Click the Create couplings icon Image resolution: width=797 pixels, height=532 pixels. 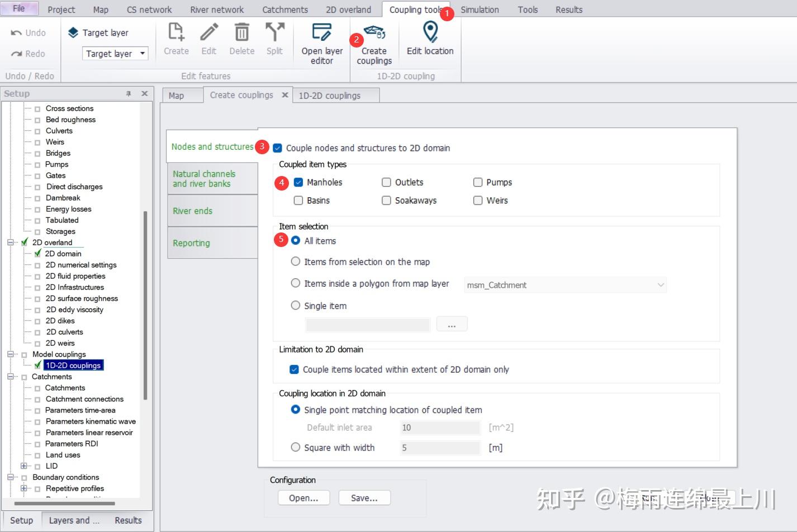[x=374, y=32]
